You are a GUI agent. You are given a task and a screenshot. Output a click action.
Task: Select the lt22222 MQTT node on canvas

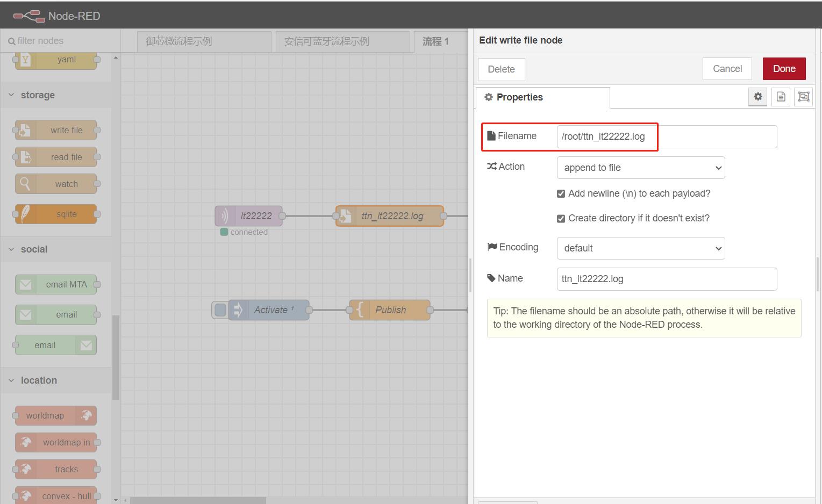point(249,216)
